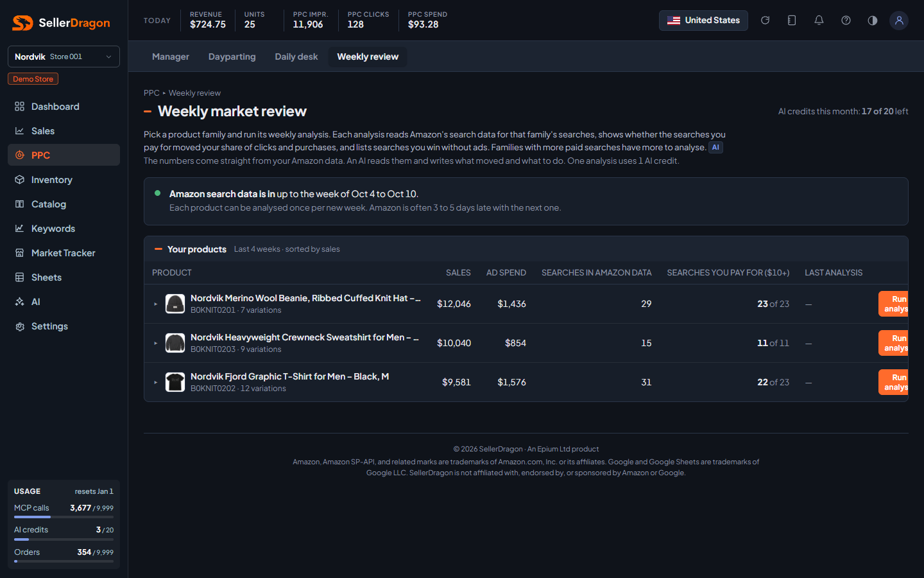Select the PPC target icon

[20, 155]
